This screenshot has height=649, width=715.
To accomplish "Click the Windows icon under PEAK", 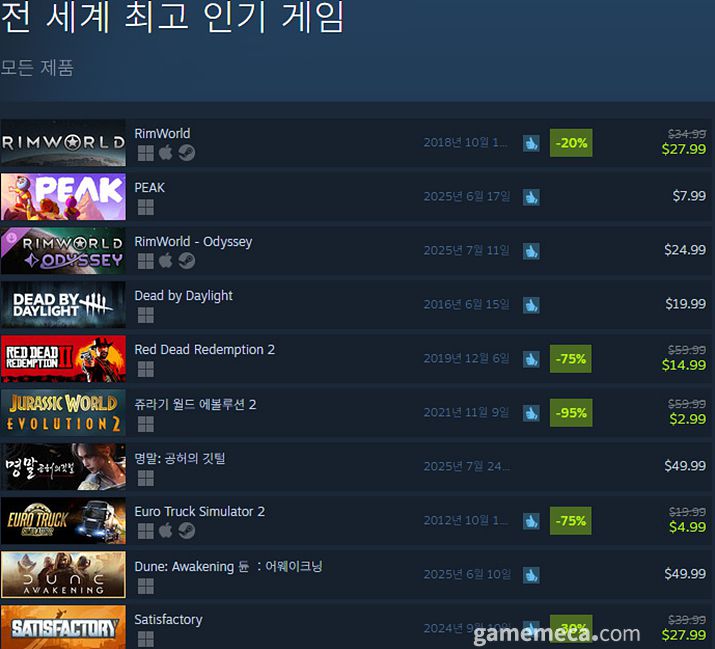I will click(x=145, y=207).
